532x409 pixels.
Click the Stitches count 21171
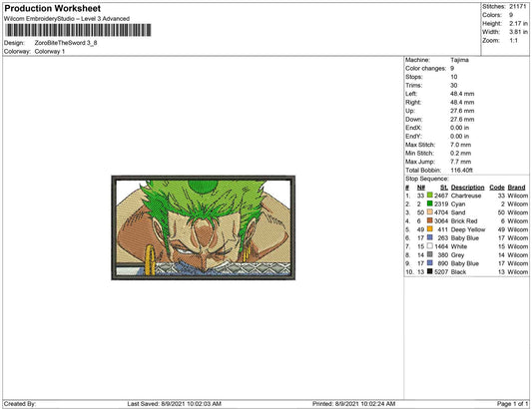tap(517, 6)
